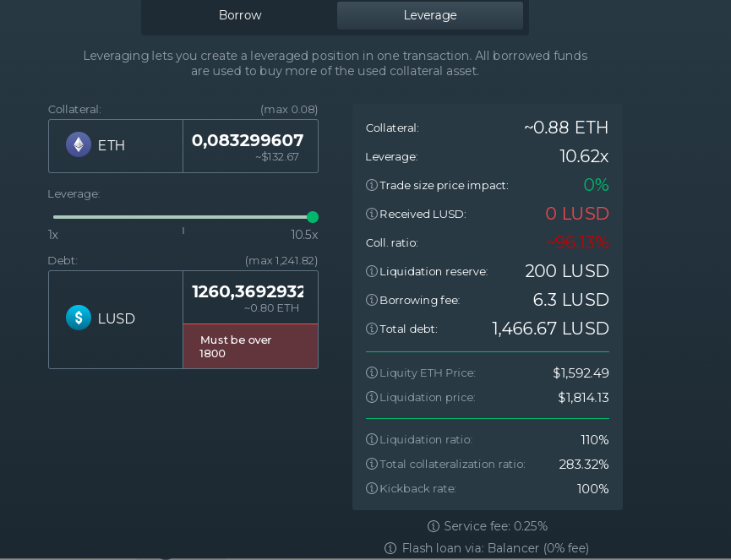The image size is (731, 560).
Task: Click info icon beside Total debt
Action: coord(372,329)
